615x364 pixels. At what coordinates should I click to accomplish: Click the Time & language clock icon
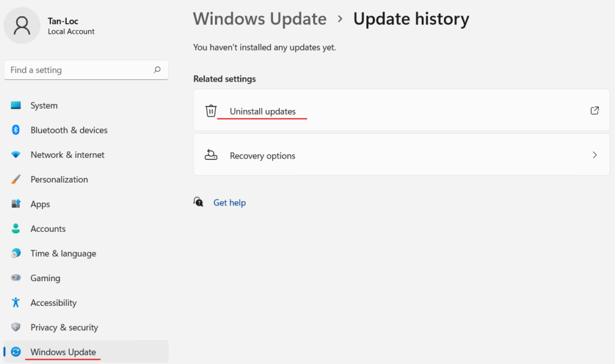click(x=16, y=253)
